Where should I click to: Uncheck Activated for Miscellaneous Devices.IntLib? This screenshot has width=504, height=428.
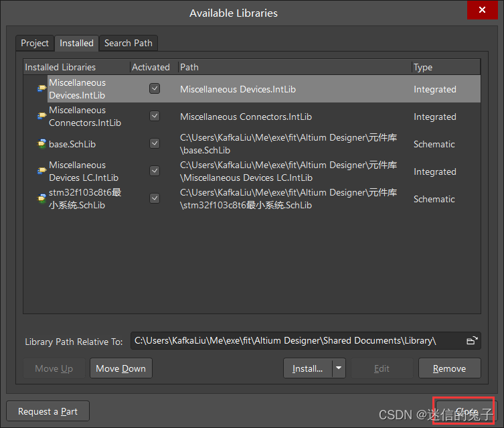pos(155,88)
